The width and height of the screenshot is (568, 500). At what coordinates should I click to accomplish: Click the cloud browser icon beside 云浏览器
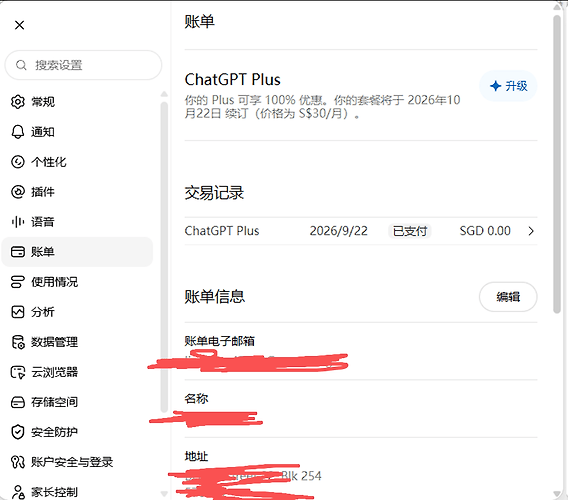click(x=18, y=372)
